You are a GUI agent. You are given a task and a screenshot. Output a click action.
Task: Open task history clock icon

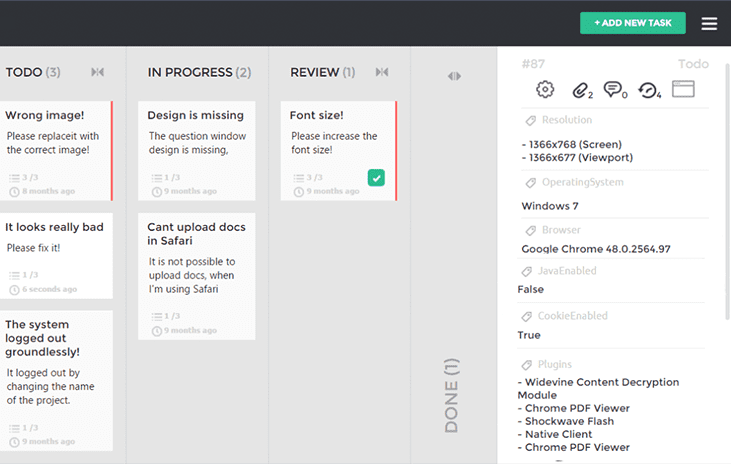[648, 90]
